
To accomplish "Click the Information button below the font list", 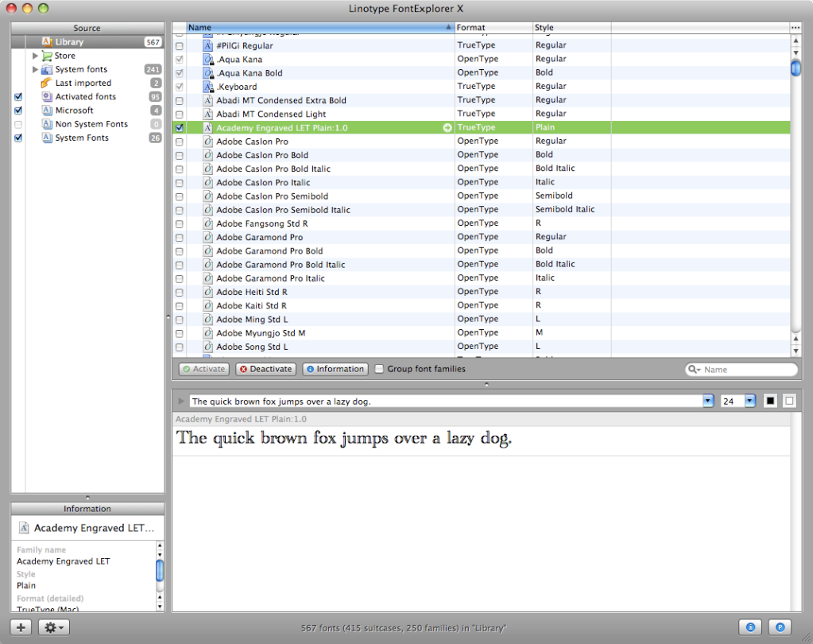I will pyautogui.click(x=335, y=369).
